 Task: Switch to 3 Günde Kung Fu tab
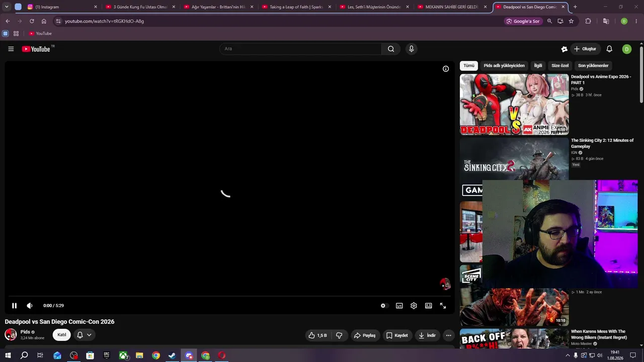pos(140,7)
